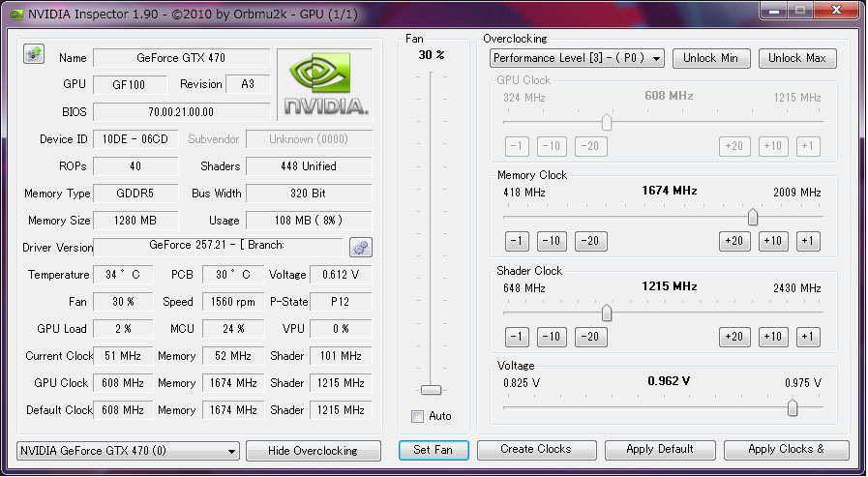The height and width of the screenshot is (477, 868).
Task: Click Hide Overclocking button
Action: click(x=313, y=451)
